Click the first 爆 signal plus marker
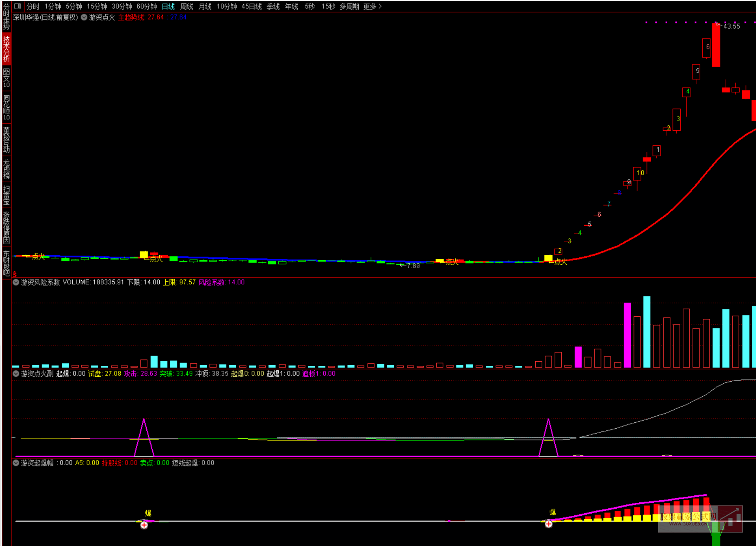 [144, 525]
